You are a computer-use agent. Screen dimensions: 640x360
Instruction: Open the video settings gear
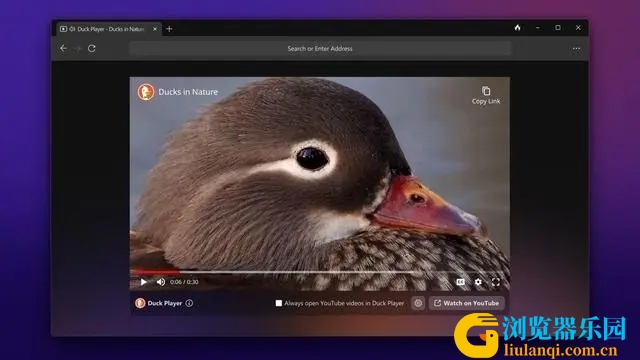click(x=478, y=282)
